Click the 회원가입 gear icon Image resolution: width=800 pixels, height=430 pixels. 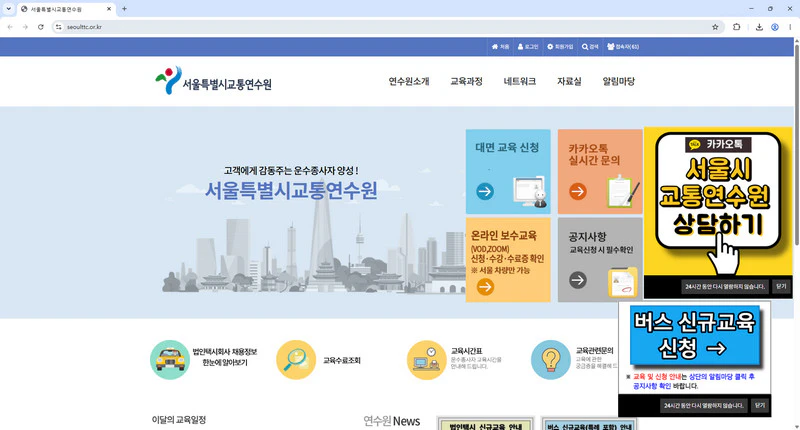[550, 46]
